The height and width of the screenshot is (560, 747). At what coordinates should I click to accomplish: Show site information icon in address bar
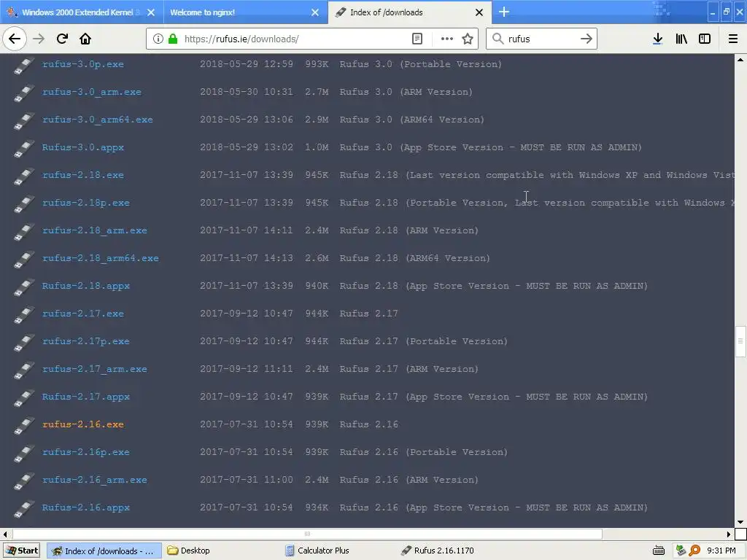(158, 39)
